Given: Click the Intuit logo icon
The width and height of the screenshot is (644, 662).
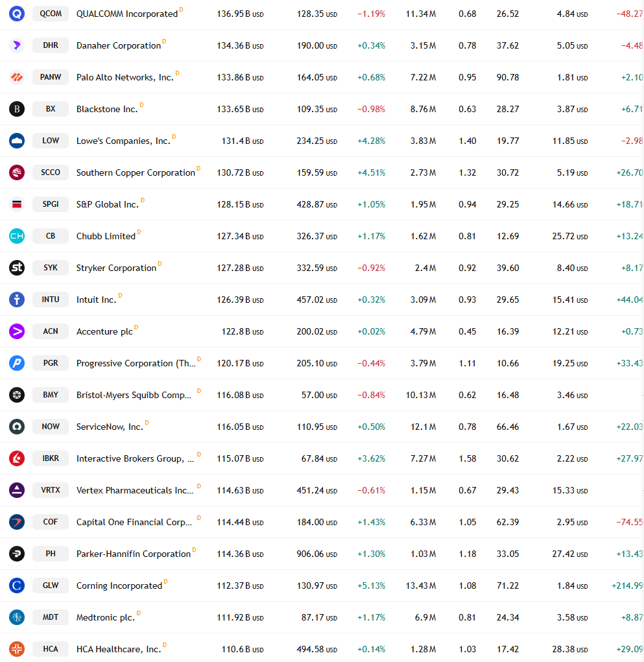Looking at the screenshot, I should tap(17, 300).
